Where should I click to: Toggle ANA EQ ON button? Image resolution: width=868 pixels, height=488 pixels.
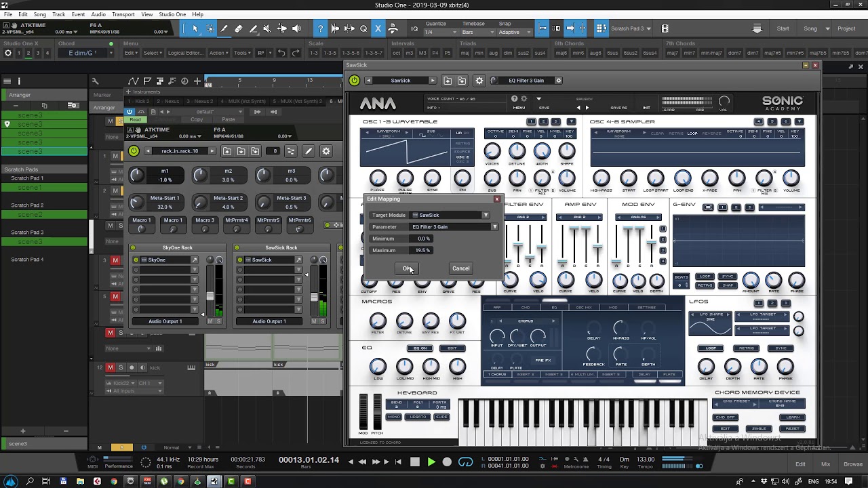pyautogui.click(x=420, y=348)
